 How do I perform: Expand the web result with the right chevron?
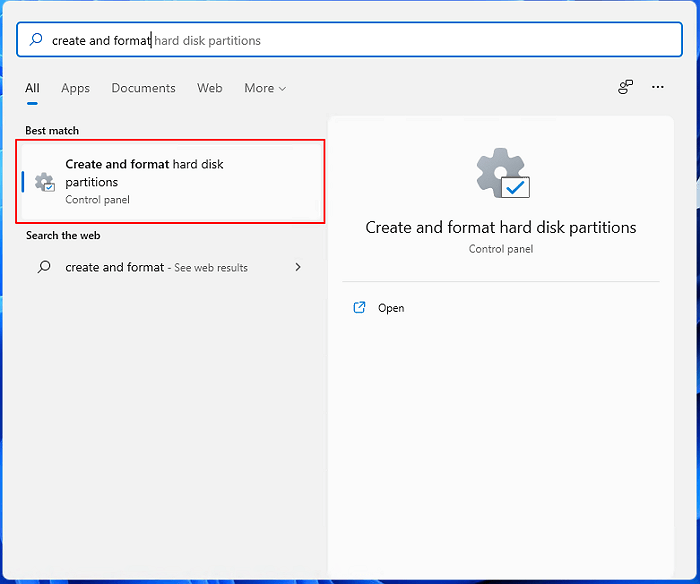298,267
